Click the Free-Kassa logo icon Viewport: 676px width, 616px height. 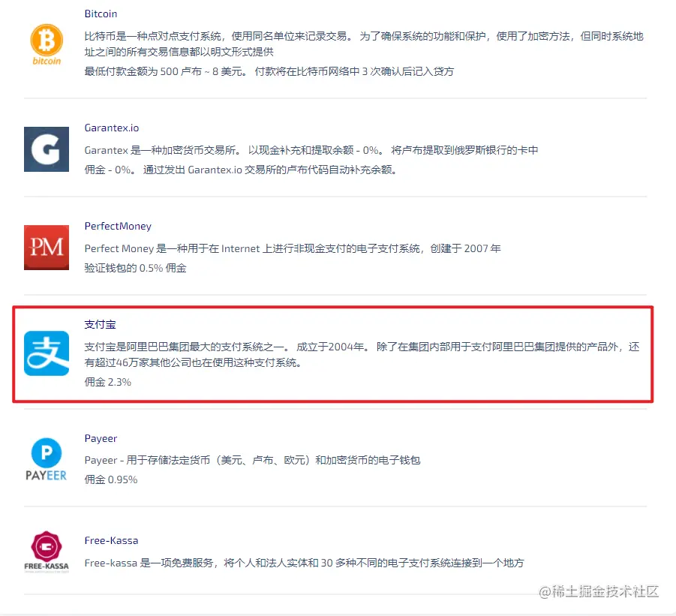(x=47, y=551)
